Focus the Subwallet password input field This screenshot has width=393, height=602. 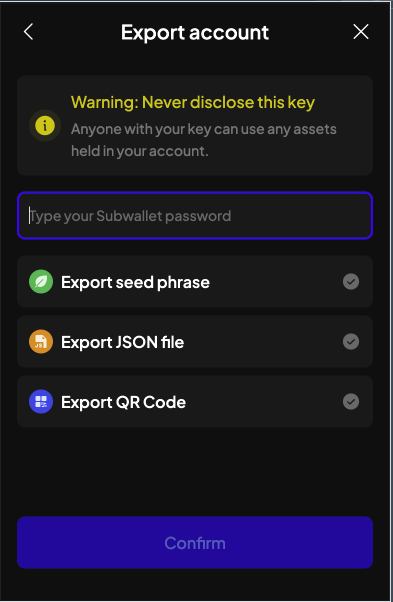[x=195, y=215]
